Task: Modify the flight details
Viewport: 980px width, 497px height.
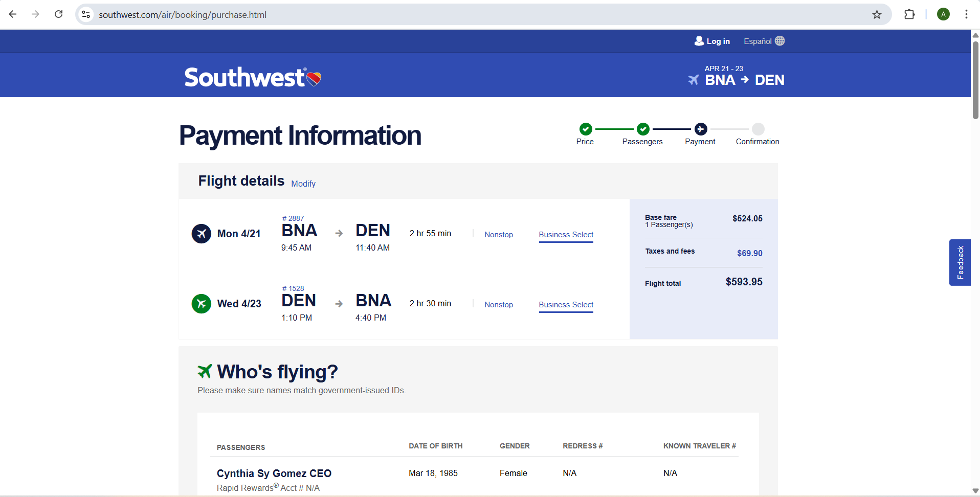Action: [x=303, y=184]
